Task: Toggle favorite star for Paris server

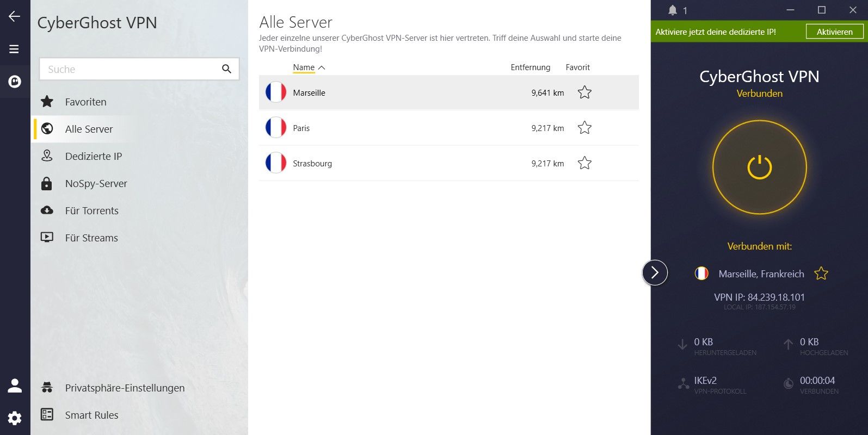Action: point(584,128)
